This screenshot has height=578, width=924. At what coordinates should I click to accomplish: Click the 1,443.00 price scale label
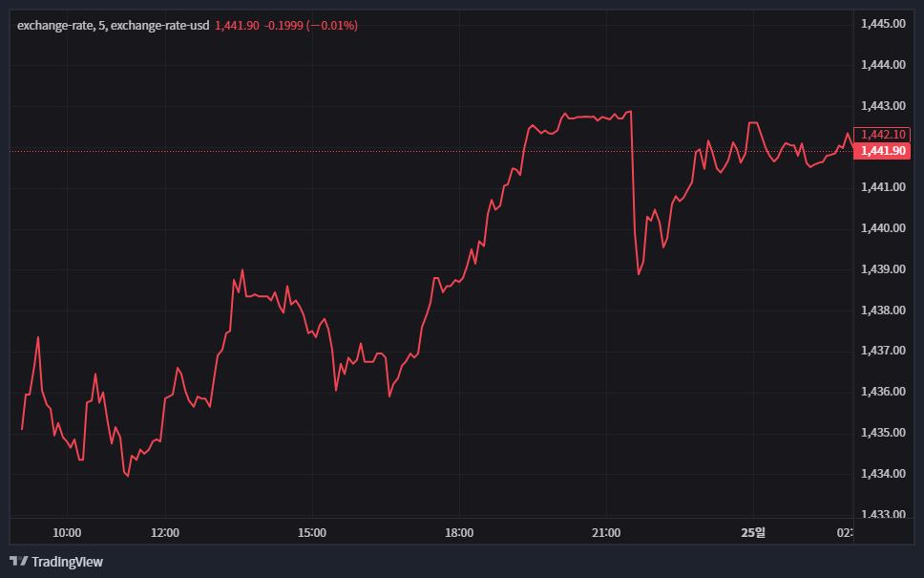coord(883,105)
